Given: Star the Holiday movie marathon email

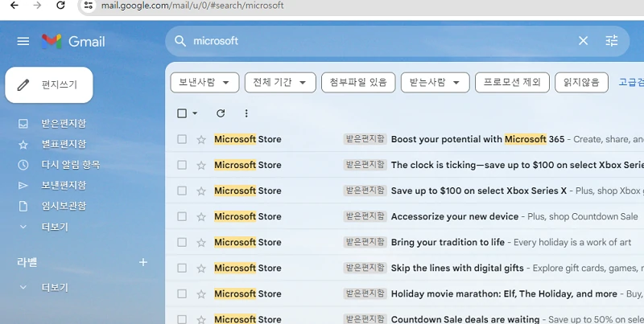Looking at the screenshot, I should [201, 294].
